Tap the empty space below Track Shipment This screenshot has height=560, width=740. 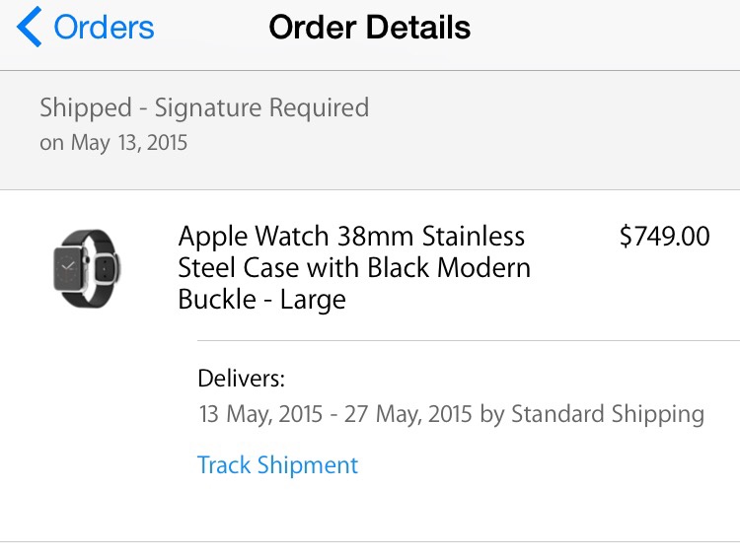[395, 511]
